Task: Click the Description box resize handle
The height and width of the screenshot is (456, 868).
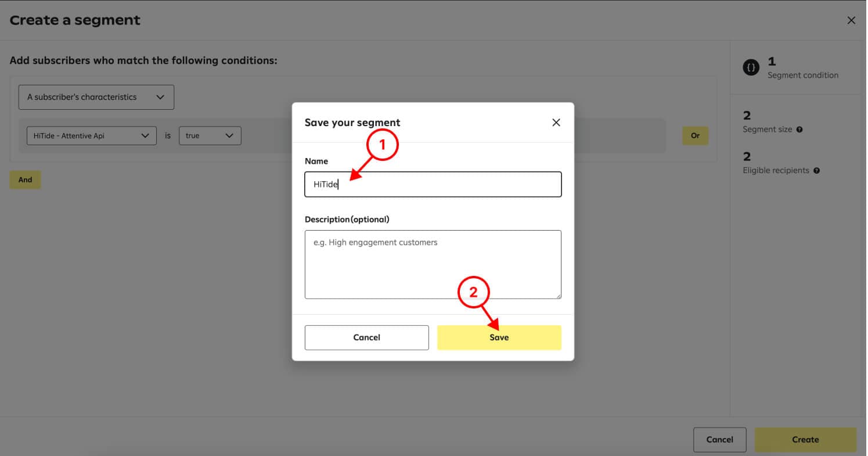Action: [x=558, y=296]
